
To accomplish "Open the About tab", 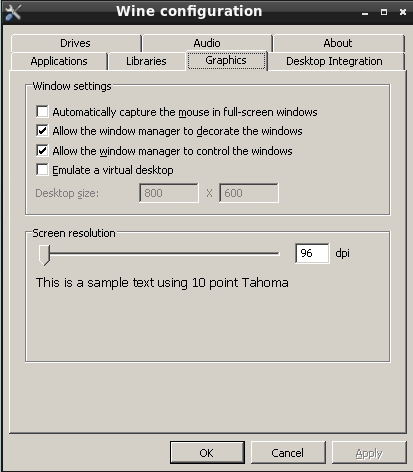I will [338, 43].
